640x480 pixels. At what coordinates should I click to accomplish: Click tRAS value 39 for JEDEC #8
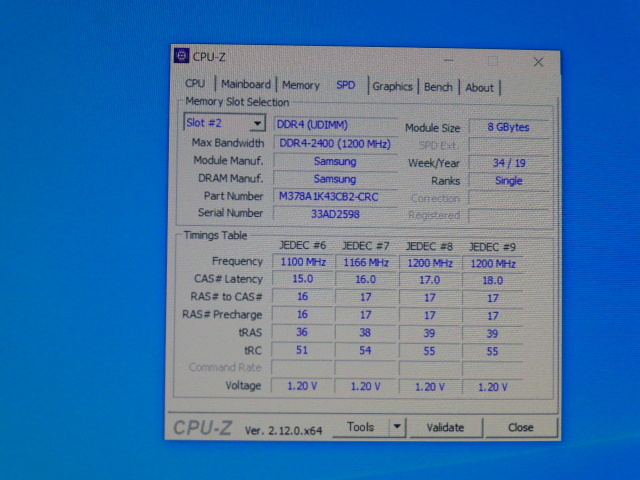(x=429, y=333)
